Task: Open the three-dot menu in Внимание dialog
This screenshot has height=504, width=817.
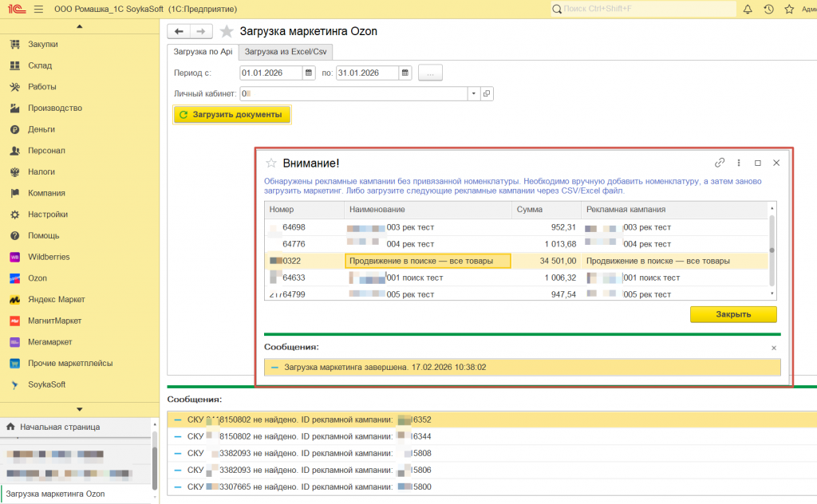Action: coord(739,163)
